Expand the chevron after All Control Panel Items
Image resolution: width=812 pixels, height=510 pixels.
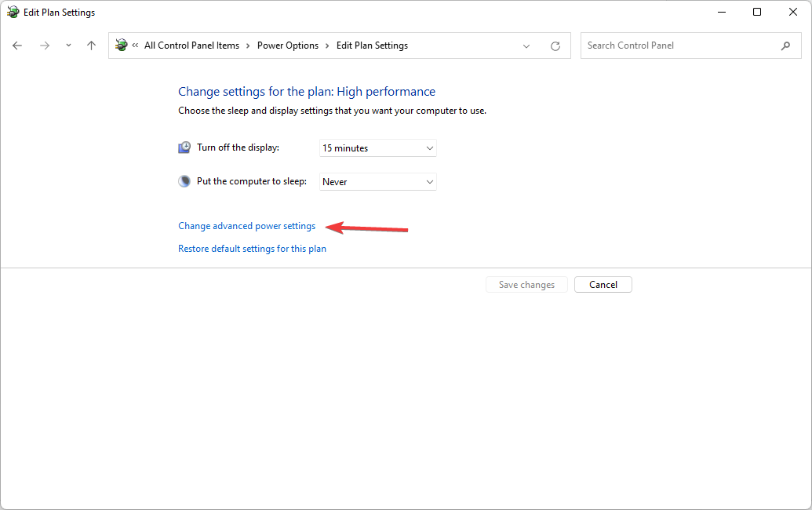pos(249,46)
